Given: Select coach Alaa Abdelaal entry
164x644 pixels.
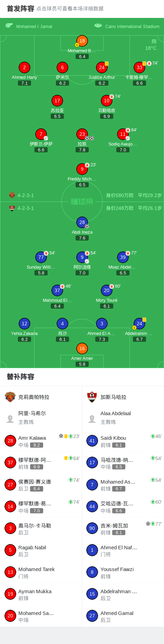Looking at the screenshot, I should (123, 418).
